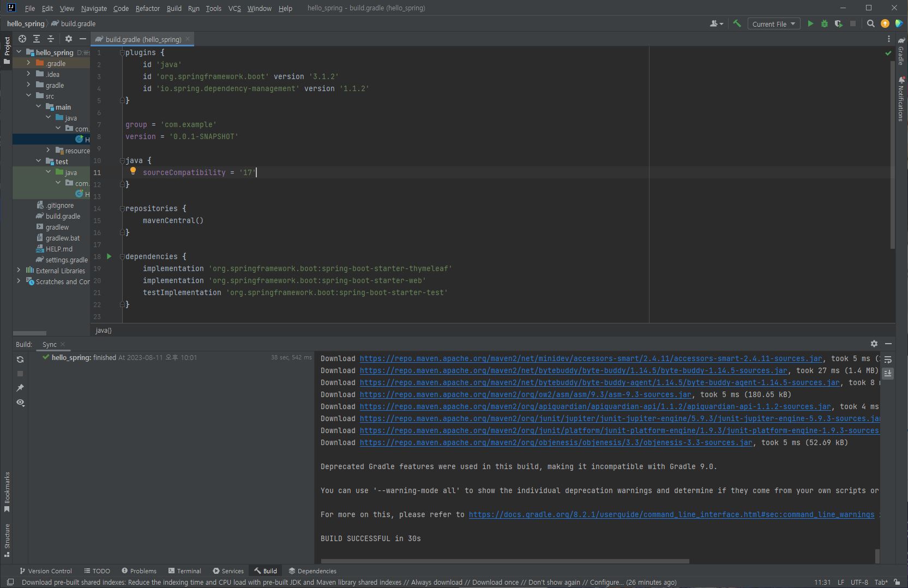Open the Version Control tool window tab
This screenshot has width=908, height=588.
[x=46, y=571]
